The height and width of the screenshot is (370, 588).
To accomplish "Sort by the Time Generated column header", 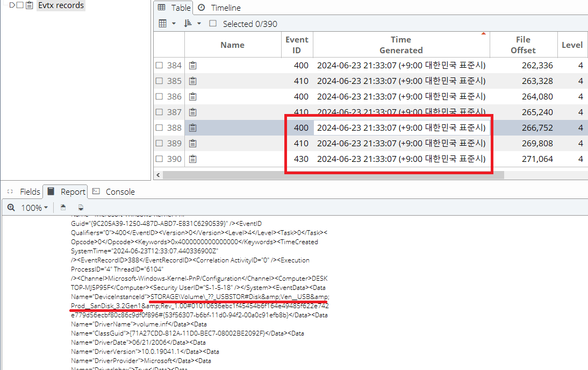I will pos(401,45).
